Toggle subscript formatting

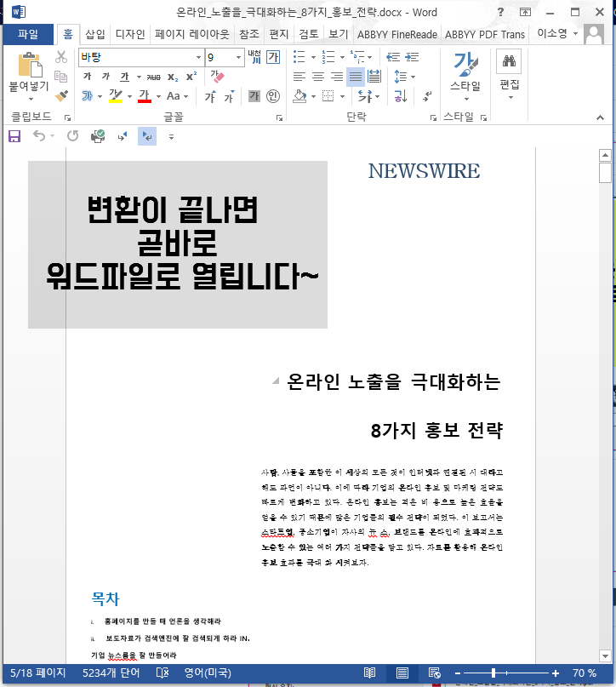click(x=173, y=77)
